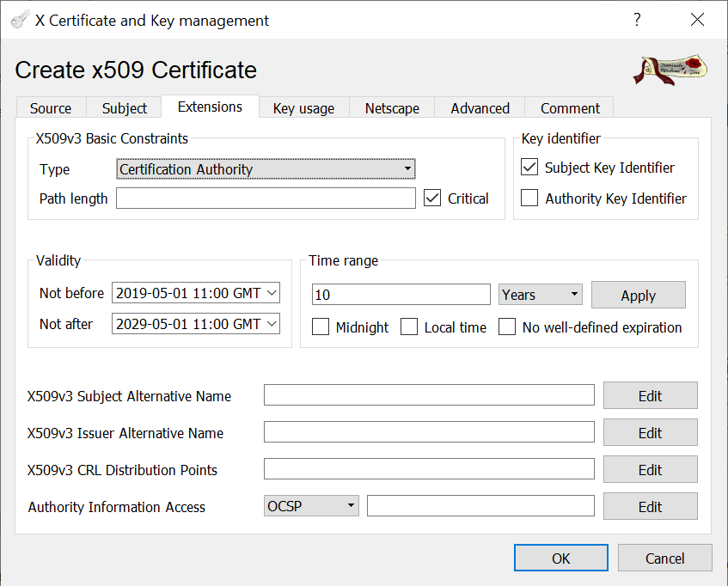Viewport: 728px width, 586px height.
Task: Click the help question mark button
Action: (637, 20)
